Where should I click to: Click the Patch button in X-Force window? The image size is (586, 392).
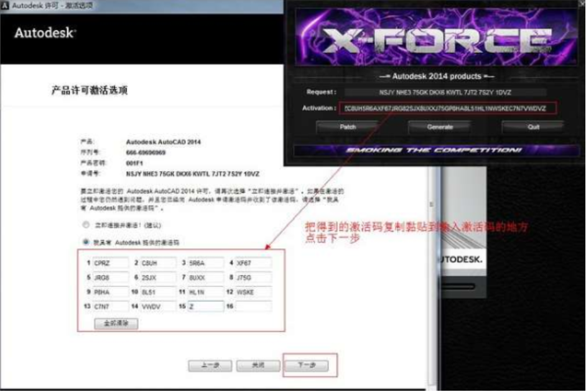[x=348, y=127]
